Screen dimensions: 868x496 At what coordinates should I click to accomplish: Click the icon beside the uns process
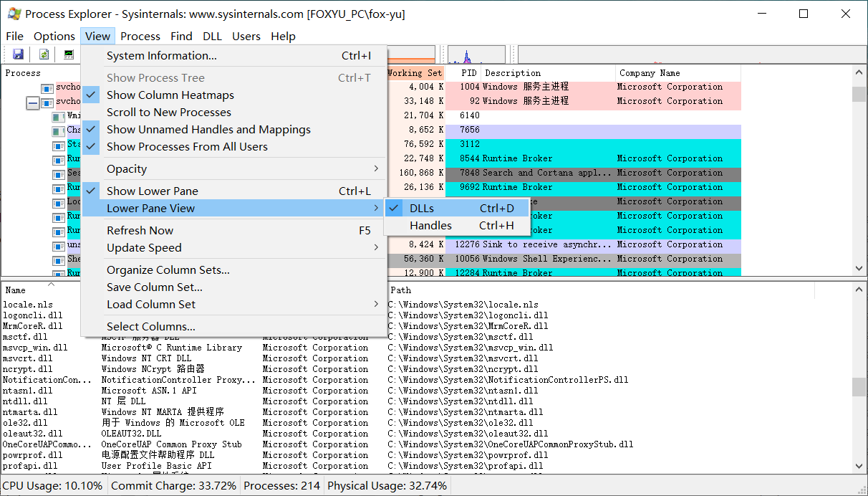(x=59, y=246)
